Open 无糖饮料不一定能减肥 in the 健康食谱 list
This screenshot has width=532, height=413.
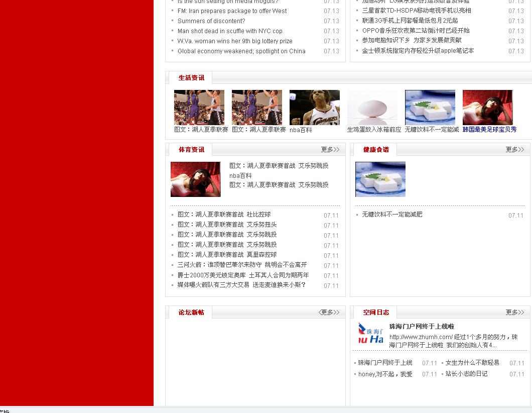[392, 215]
